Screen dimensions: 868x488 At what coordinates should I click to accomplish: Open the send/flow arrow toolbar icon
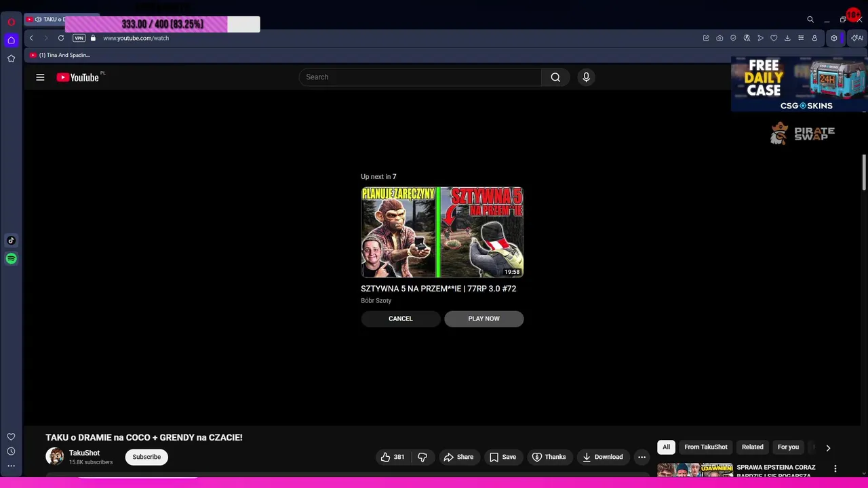click(x=760, y=38)
